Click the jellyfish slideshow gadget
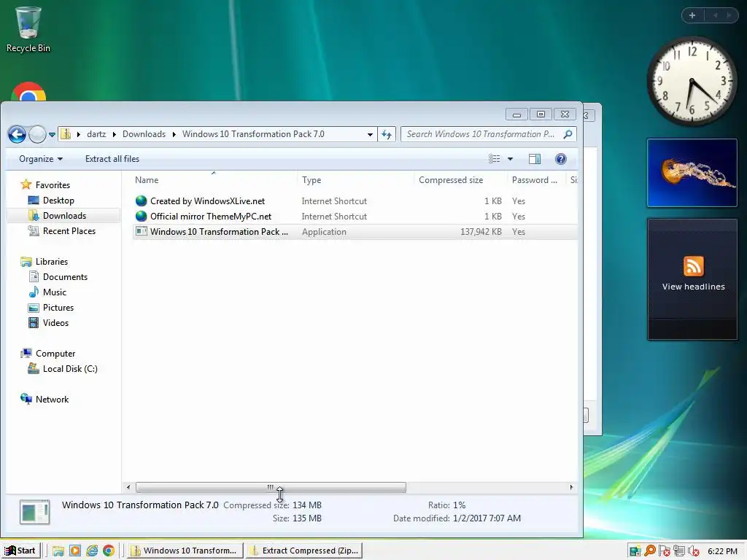This screenshot has height=560, width=747. pos(692,173)
